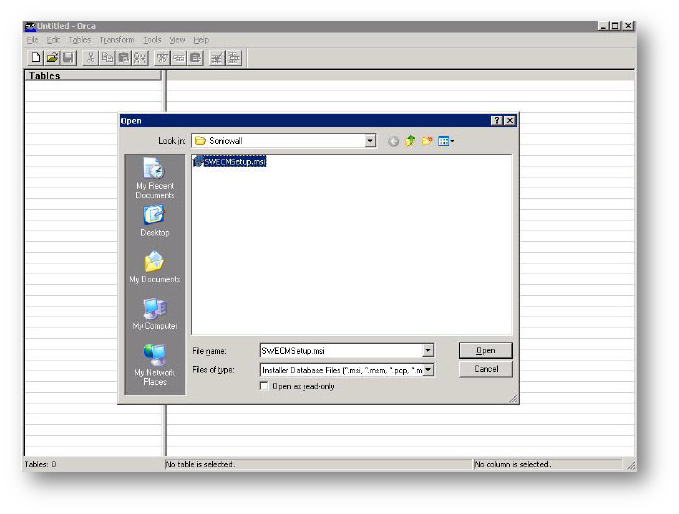Maximize the Orca window

[615, 26]
